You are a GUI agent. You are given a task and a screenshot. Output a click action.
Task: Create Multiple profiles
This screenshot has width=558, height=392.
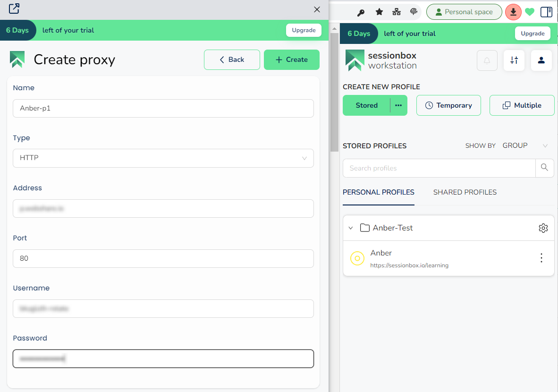click(x=522, y=105)
